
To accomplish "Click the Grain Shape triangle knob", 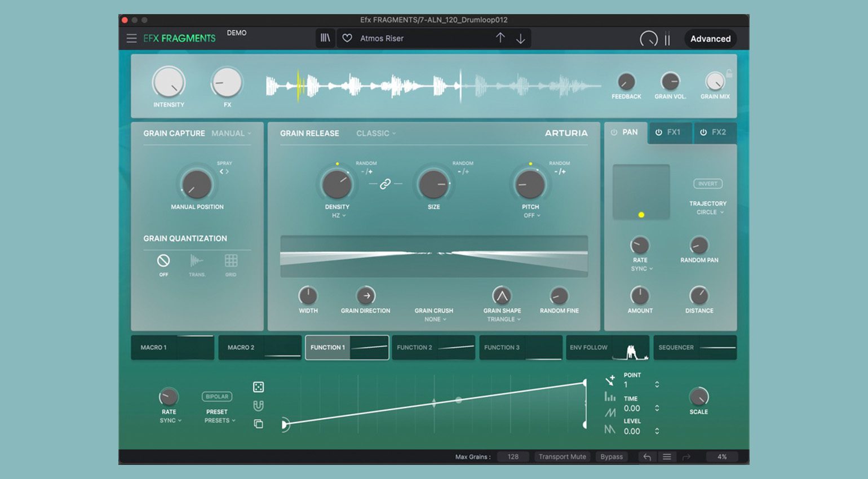I will click(502, 295).
